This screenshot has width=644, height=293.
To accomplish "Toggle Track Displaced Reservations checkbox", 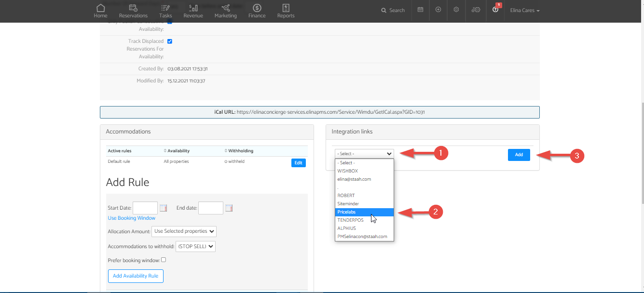I will [x=169, y=41].
